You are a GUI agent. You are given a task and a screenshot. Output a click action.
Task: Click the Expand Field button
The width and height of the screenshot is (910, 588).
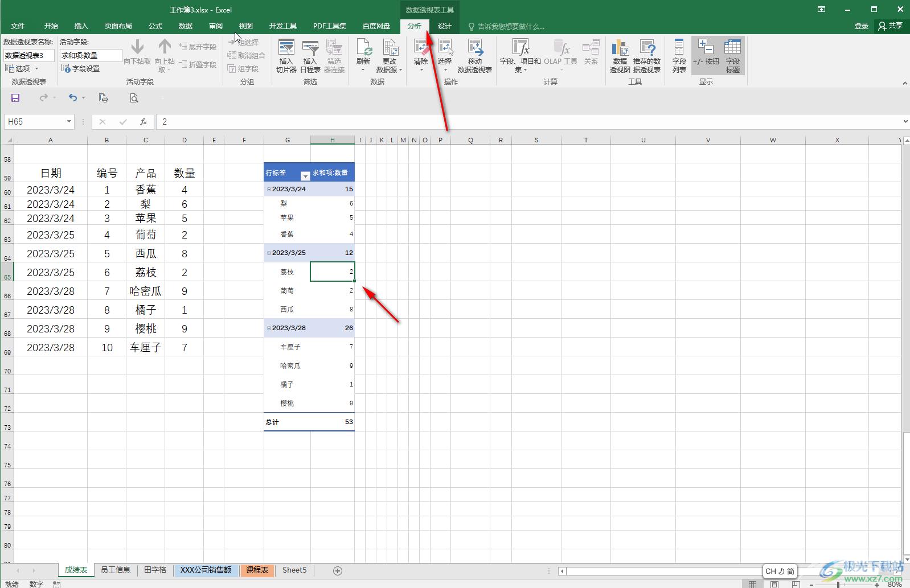198,47
